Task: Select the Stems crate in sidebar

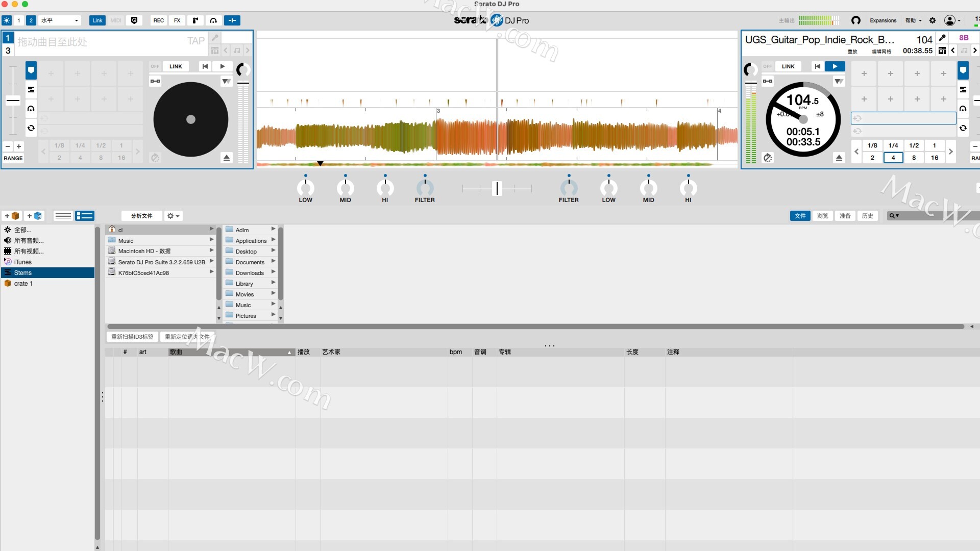Action: tap(48, 272)
